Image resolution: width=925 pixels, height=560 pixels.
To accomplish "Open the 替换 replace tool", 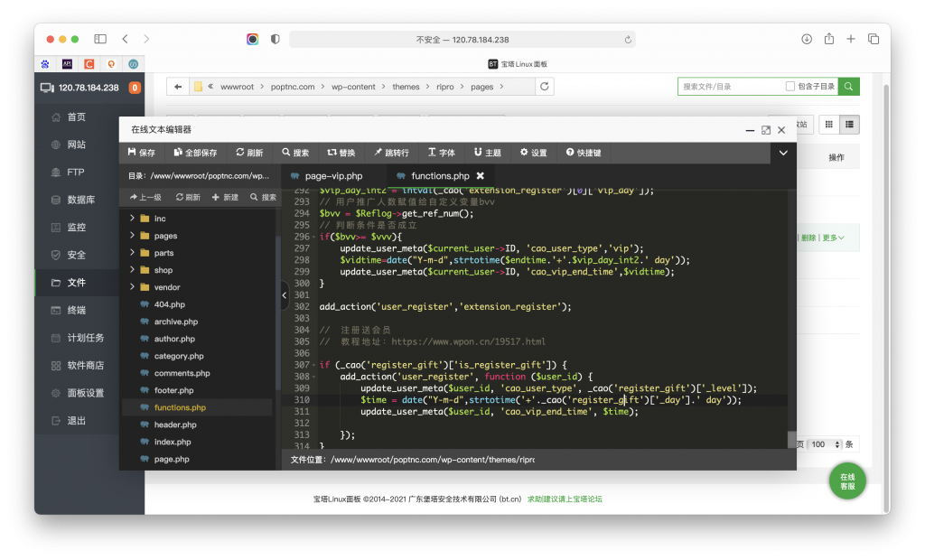I will pos(341,153).
